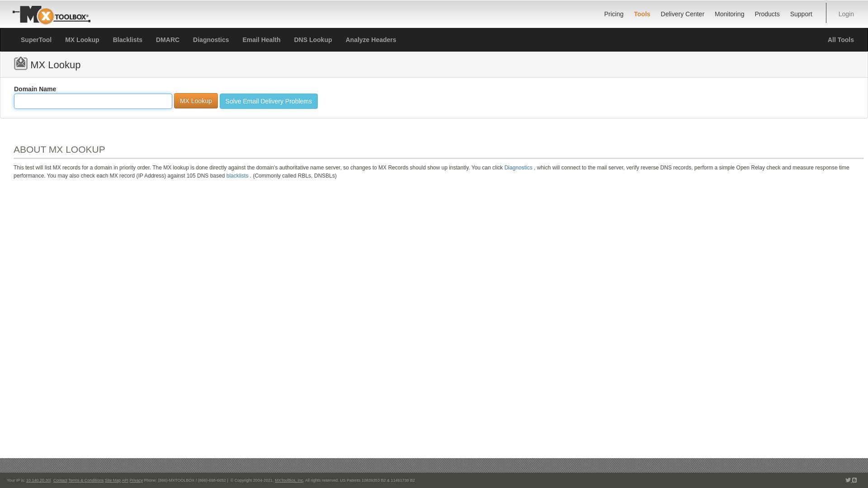
Task: Open the Site Map footer link
Action: [113, 480]
